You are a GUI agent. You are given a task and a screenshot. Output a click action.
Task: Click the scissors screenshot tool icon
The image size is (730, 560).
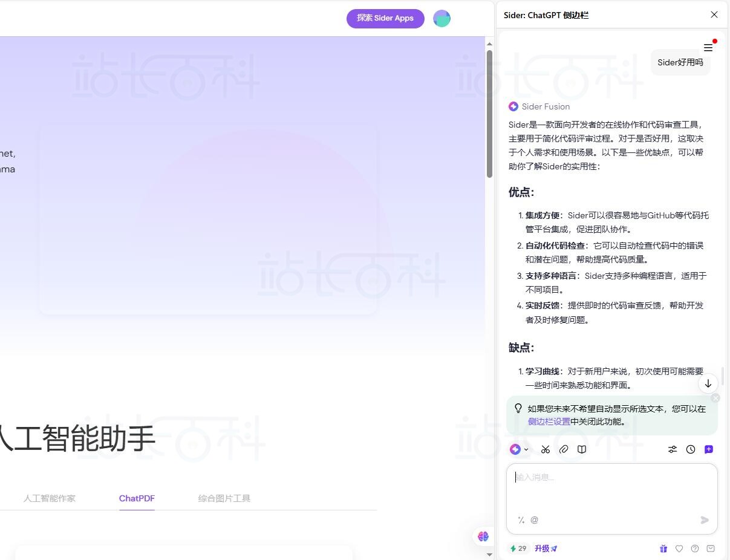pos(546,449)
